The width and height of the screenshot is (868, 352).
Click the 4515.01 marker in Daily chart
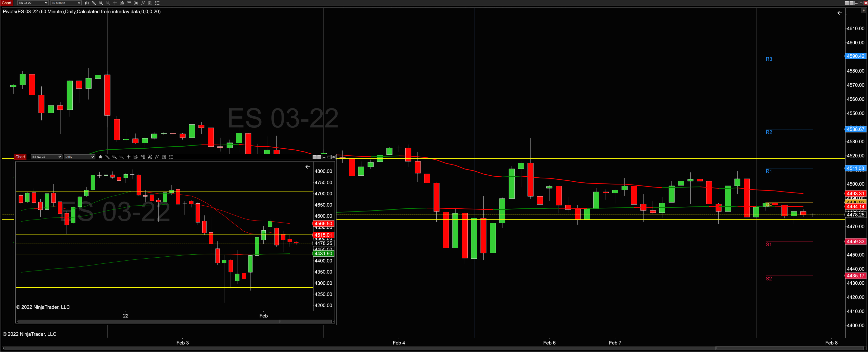tap(323, 235)
